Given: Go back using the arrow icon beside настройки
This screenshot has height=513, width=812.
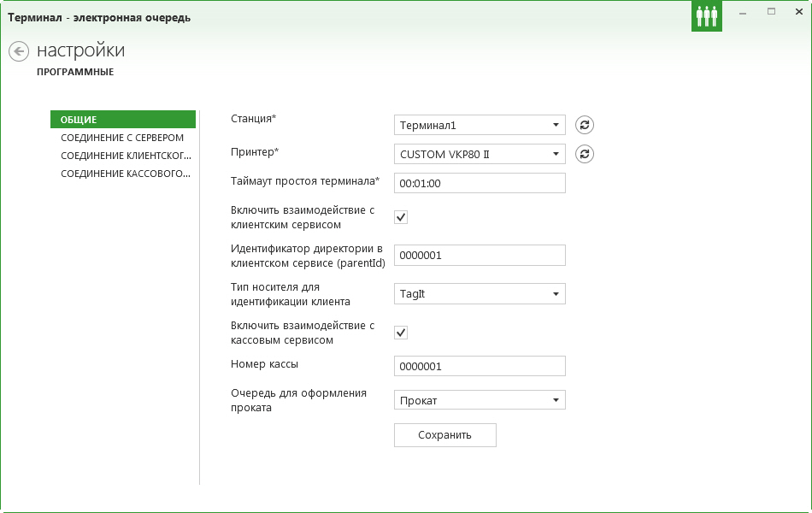Looking at the screenshot, I should [x=19, y=50].
